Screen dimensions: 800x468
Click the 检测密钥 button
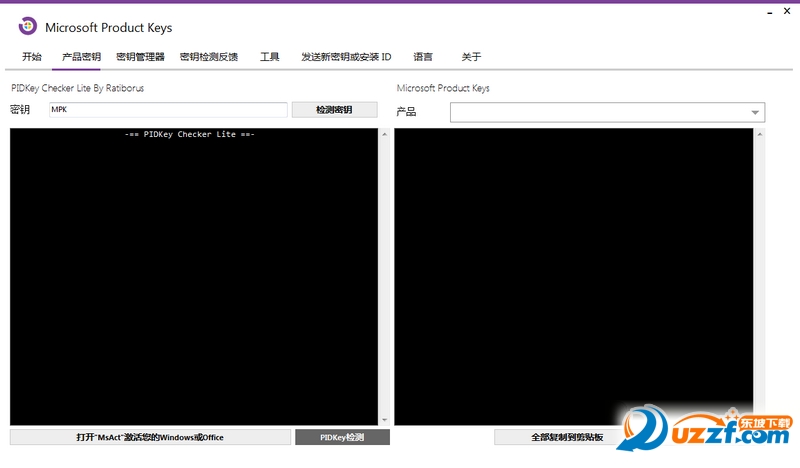[x=335, y=110]
